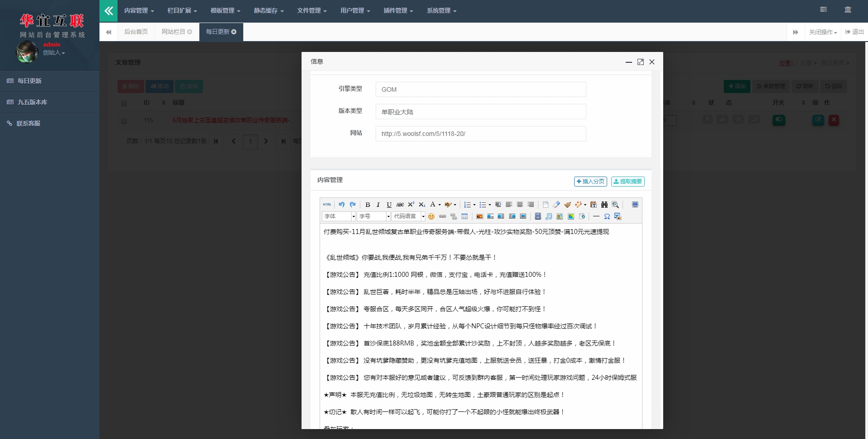The height and width of the screenshot is (439, 868).
Task: Open the 代码语言 code language dropdown
Action: (x=409, y=216)
